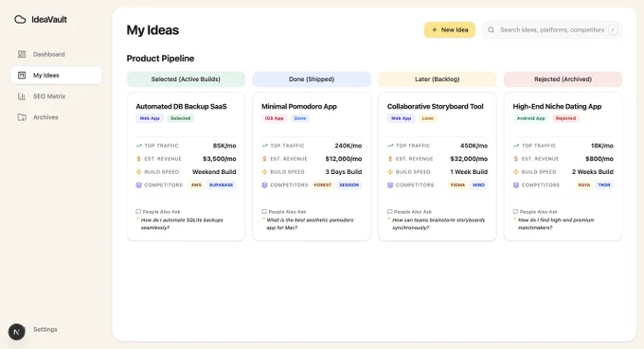The height and width of the screenshot is (349, 644).
Task: Select the Rejected (Archived) column header
Action: [563, 79]
